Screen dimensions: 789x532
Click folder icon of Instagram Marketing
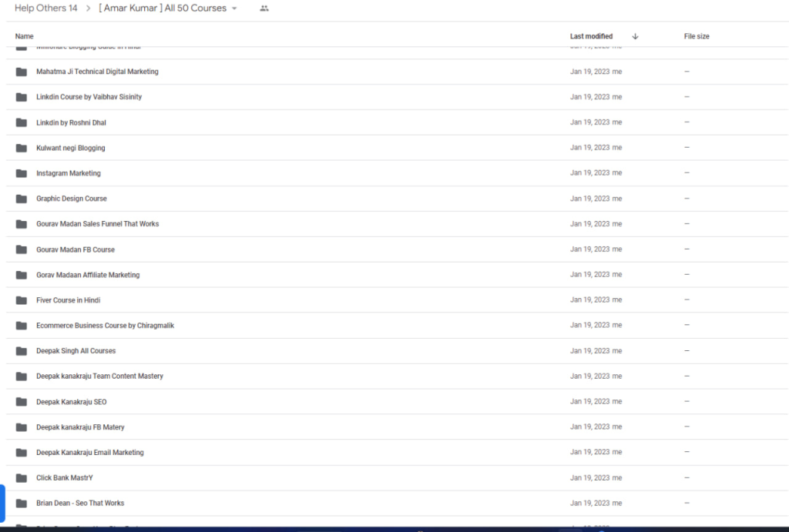pos(21,173)
